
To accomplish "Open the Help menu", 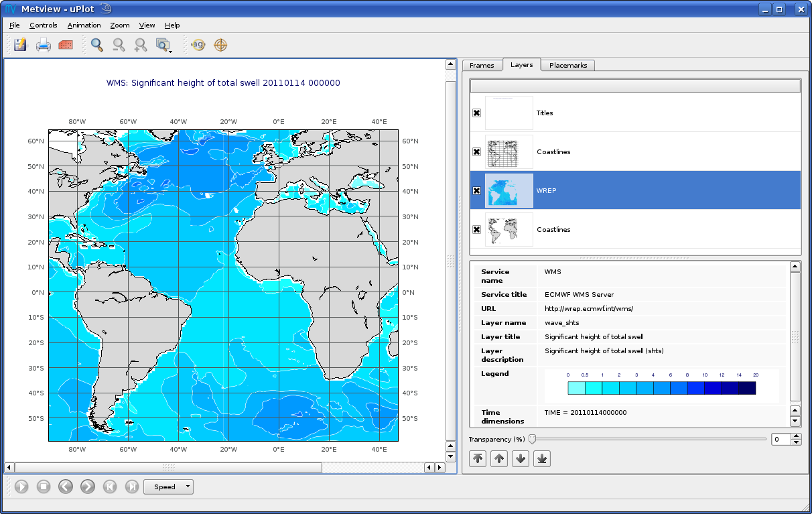I will [172, 25].
